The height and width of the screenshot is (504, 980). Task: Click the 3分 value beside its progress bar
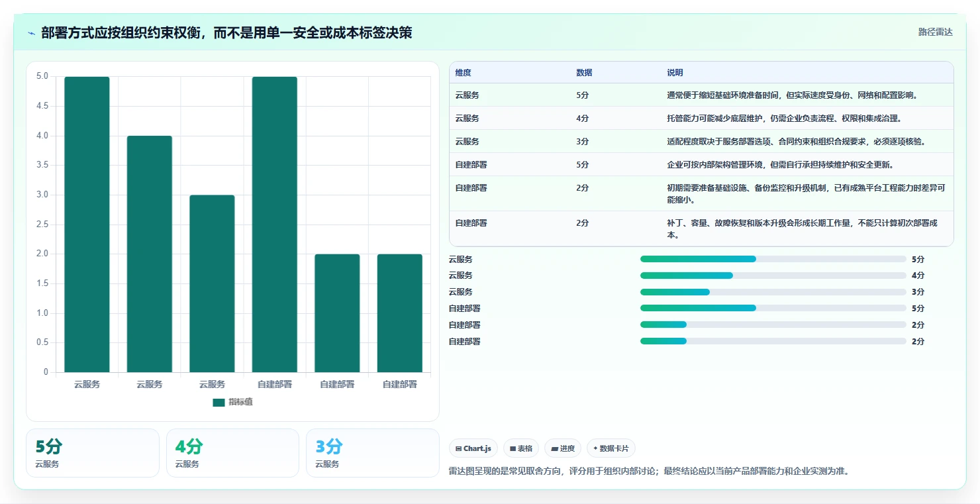[918, 292]
